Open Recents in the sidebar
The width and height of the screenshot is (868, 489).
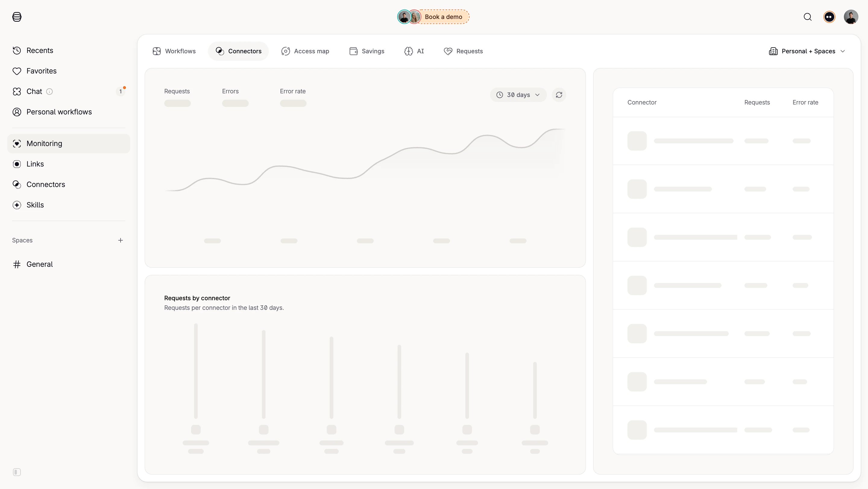click(x=68, y=51)
